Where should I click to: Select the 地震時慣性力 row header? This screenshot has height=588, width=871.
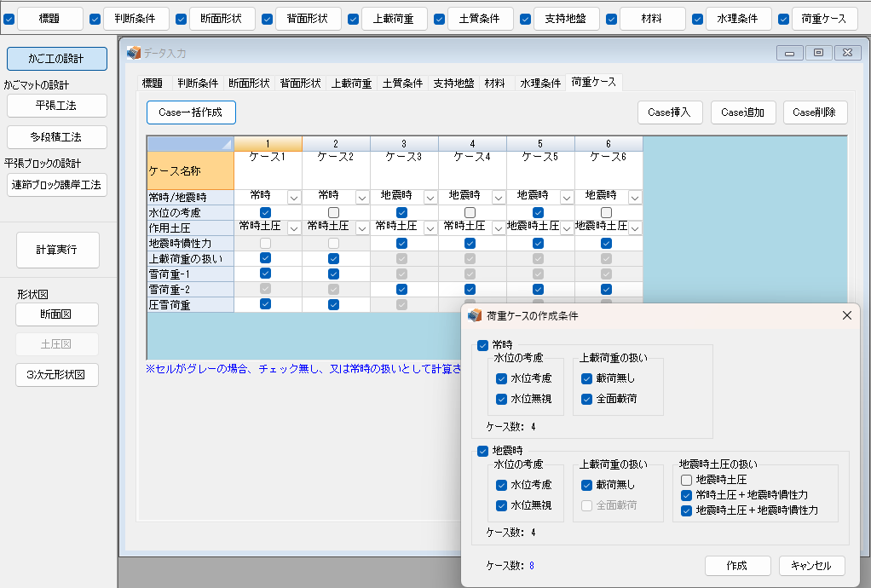pos(190,243)
